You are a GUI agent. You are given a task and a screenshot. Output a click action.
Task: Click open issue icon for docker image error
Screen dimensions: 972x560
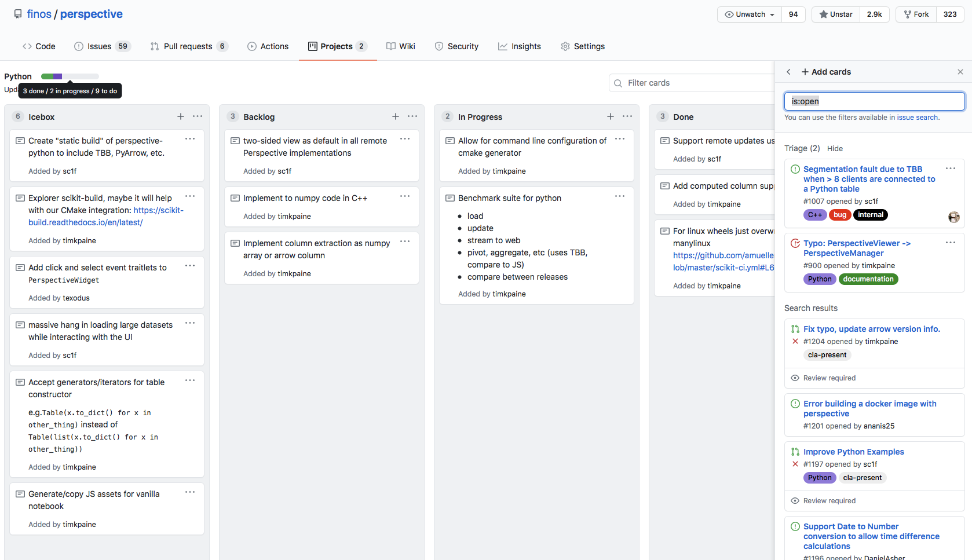795,404
